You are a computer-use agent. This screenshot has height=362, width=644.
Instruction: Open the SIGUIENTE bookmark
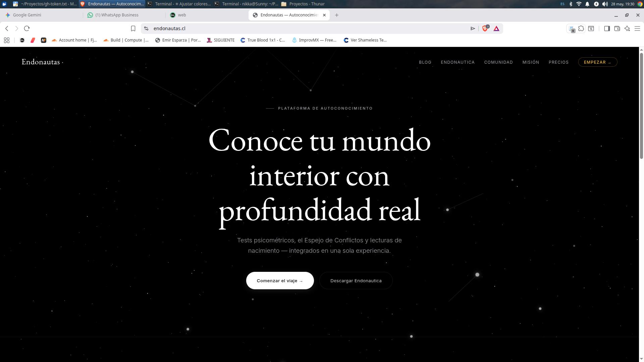[221, 40]
